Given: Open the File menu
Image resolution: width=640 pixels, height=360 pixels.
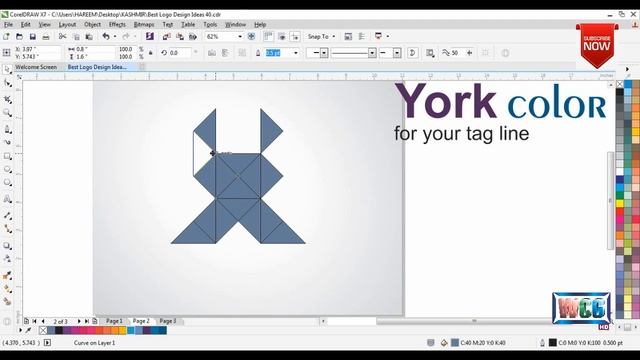Looking at the screenshot, I should point(8,24).
